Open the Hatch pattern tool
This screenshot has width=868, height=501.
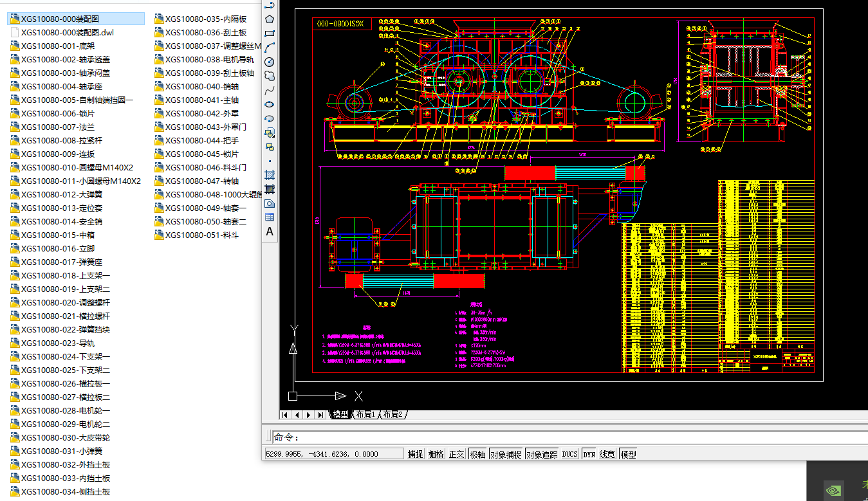tap(270, 175)
